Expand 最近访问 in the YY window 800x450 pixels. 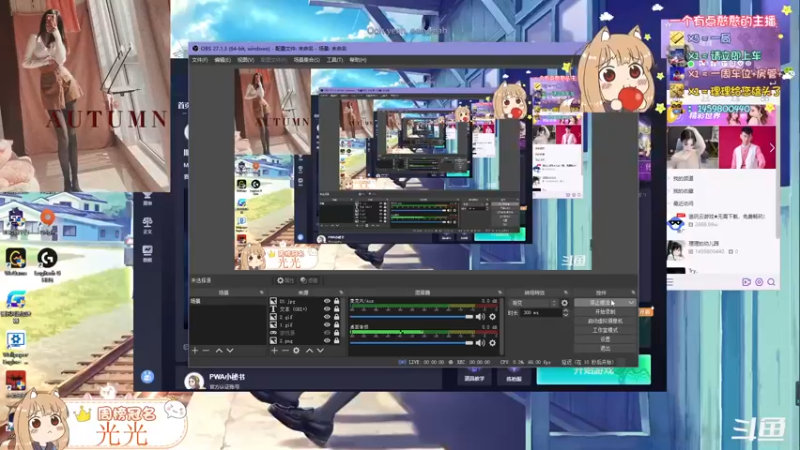(682, 203)
